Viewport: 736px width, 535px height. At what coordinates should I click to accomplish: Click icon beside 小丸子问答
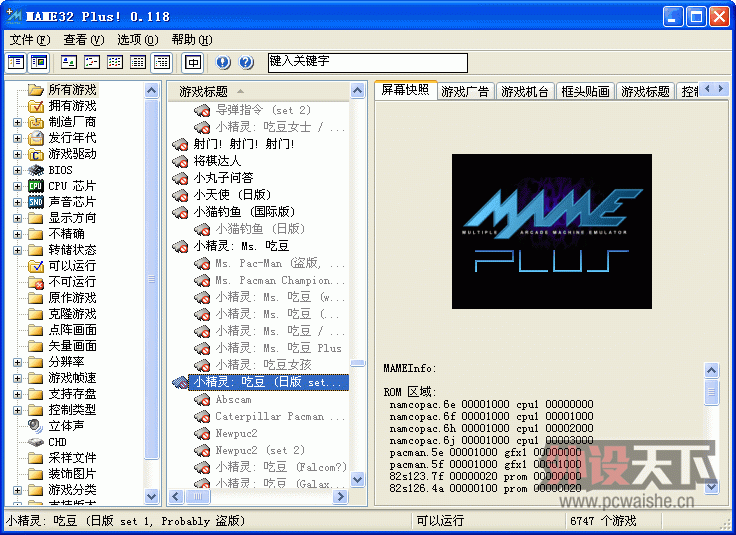pos(180,178)
